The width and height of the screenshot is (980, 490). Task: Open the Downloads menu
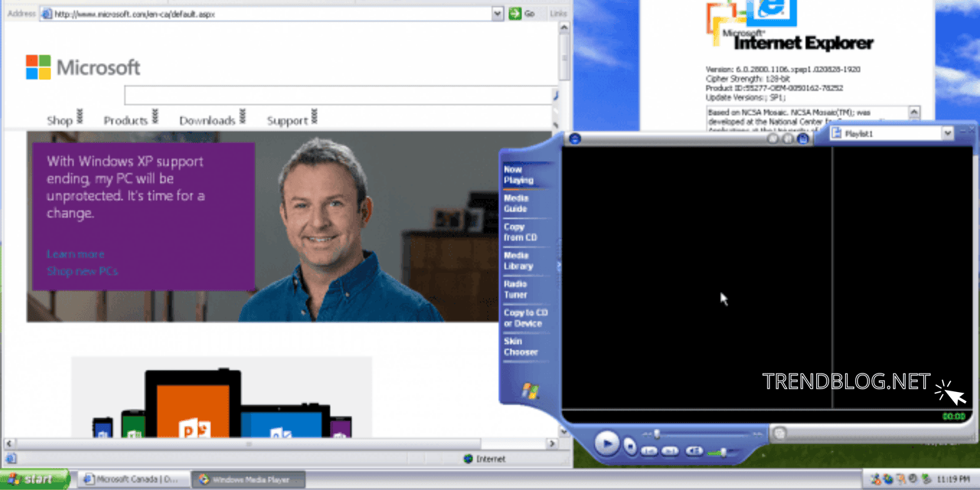pos(212,120)
